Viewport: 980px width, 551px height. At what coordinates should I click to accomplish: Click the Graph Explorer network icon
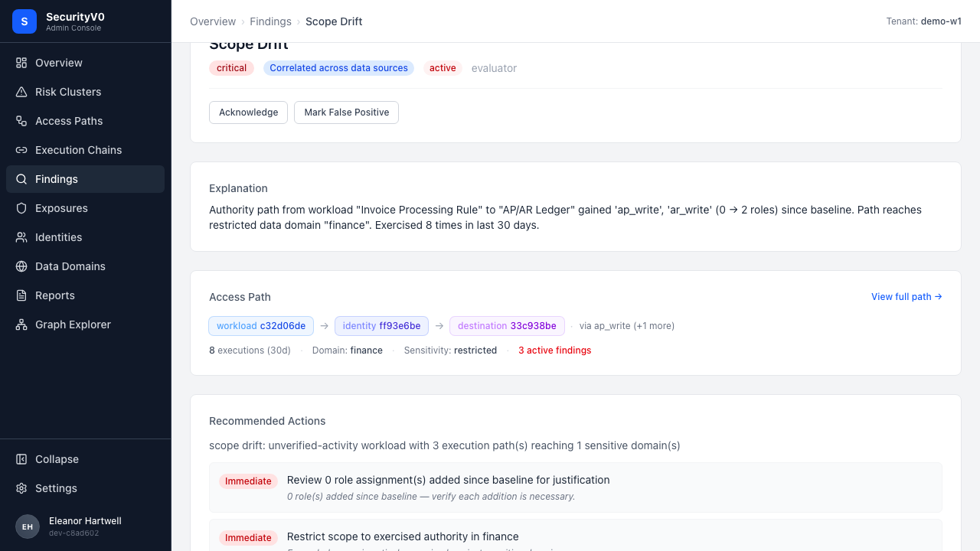tap(21, 324)
